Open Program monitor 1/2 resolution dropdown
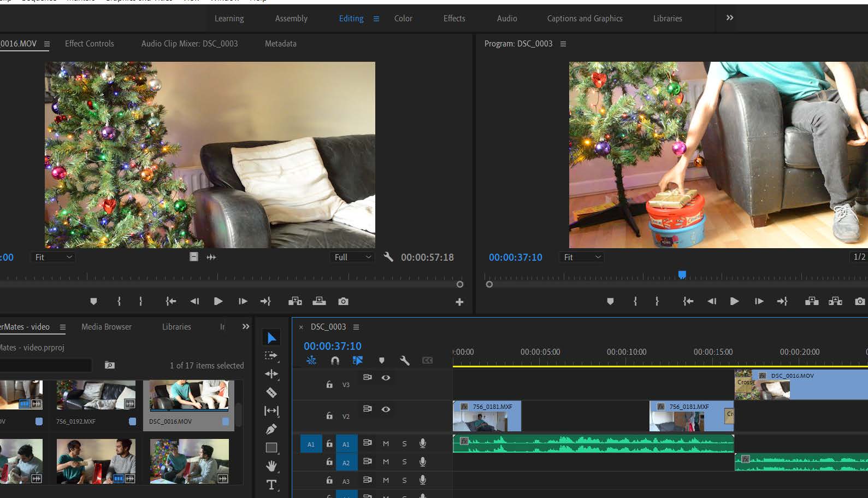The height and width of the screenshot is (498, 868). (x=859, y=257)
